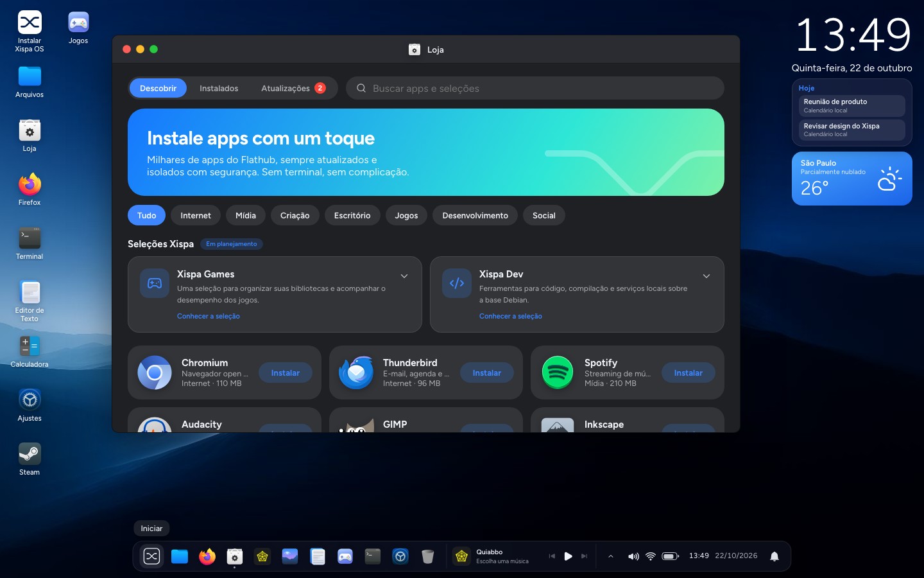924x578 pixels.
Task: Open the trash icon in the dock
Action: pos(428,556)
